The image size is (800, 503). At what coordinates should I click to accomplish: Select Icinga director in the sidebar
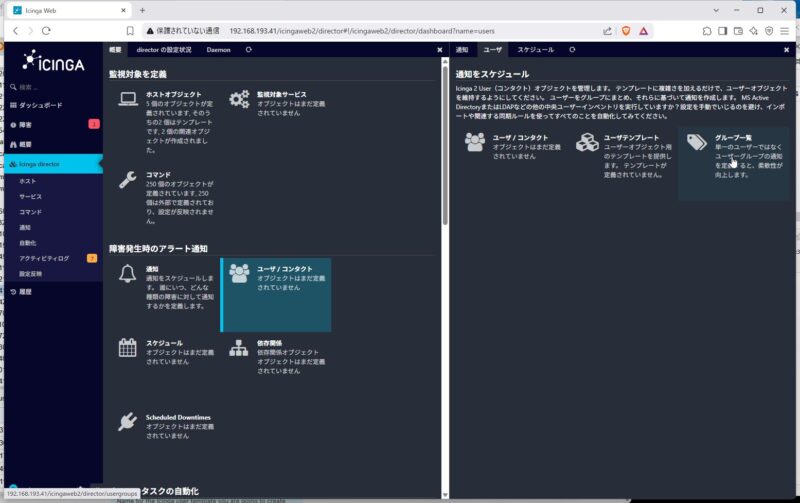[52, 164]
